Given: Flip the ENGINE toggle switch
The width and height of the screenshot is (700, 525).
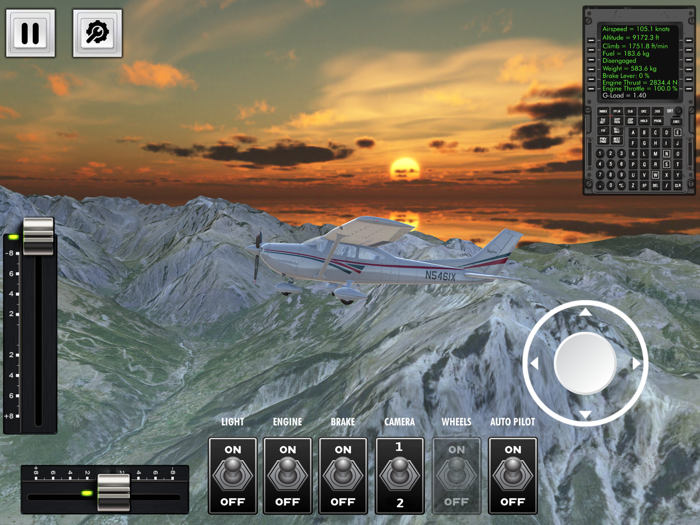Looking at the screenshot, I should (288, 476).
